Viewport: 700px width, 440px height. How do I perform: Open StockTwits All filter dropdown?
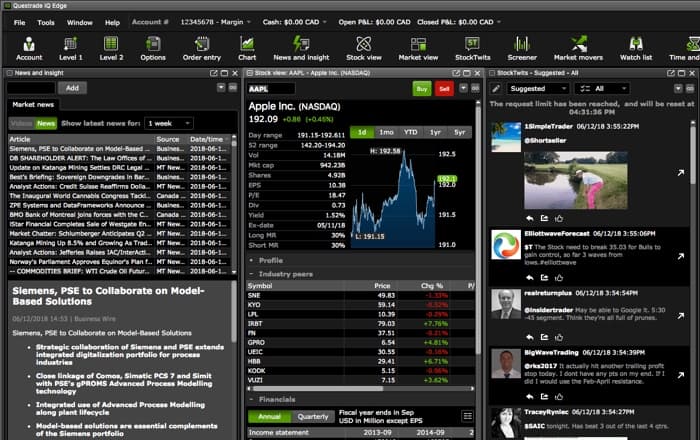click(x=602, y=89)
